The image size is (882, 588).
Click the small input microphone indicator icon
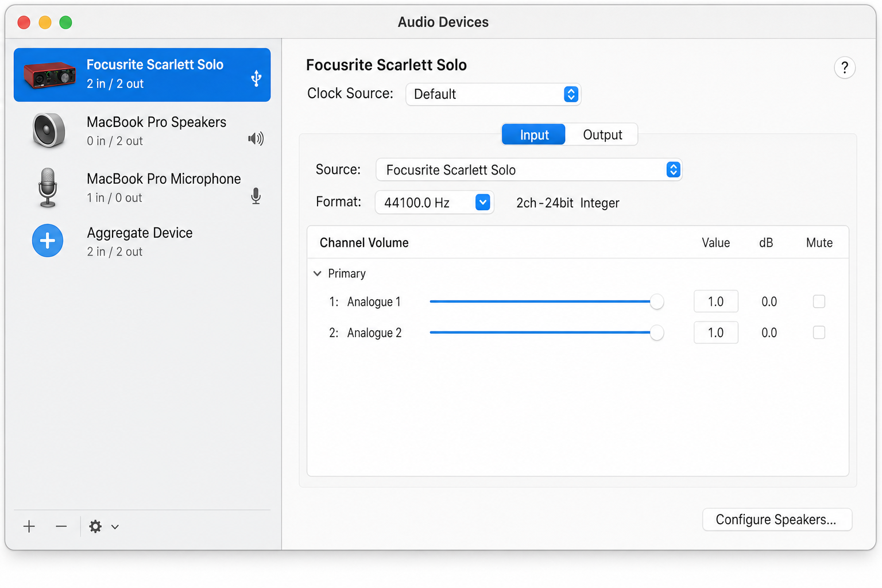[256, 196]
